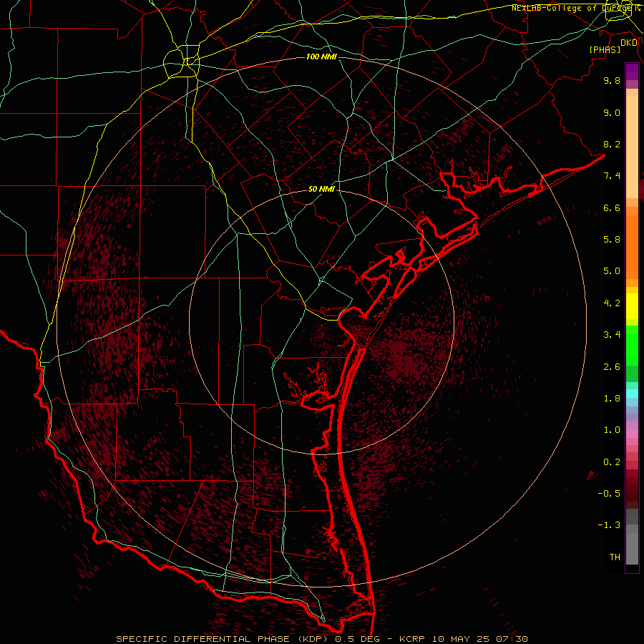Click the 6.6 scale value
This screenshot has height=644, width=644.
tap(612, 208)
